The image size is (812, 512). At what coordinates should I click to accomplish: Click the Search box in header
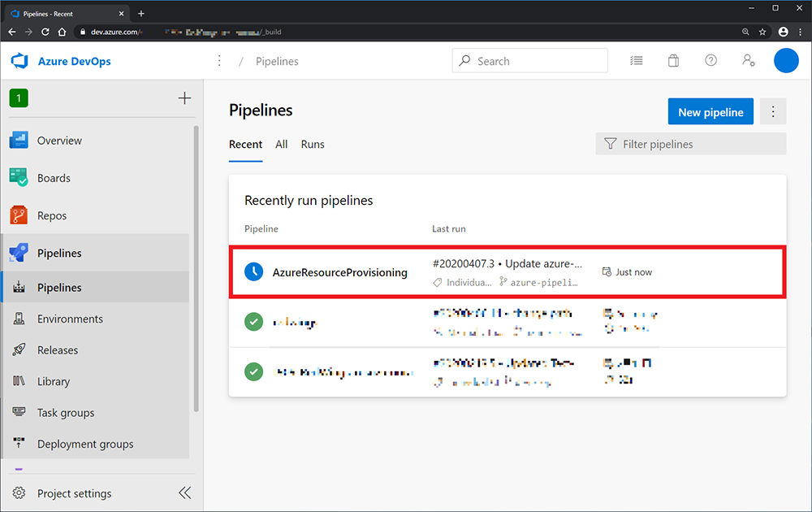click(529, 61)
